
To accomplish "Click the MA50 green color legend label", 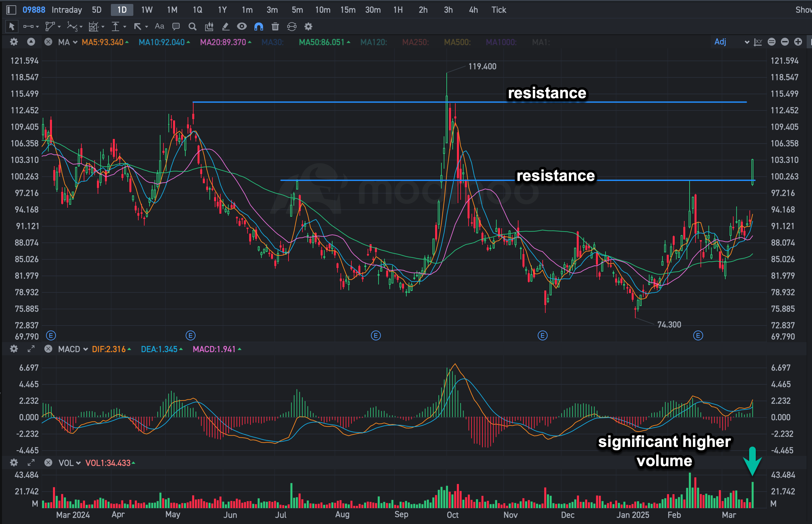I will click(322, 42).
